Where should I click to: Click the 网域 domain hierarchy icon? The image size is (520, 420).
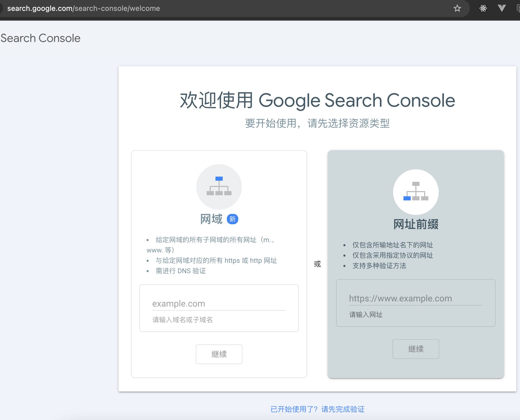tap(219, 187)
